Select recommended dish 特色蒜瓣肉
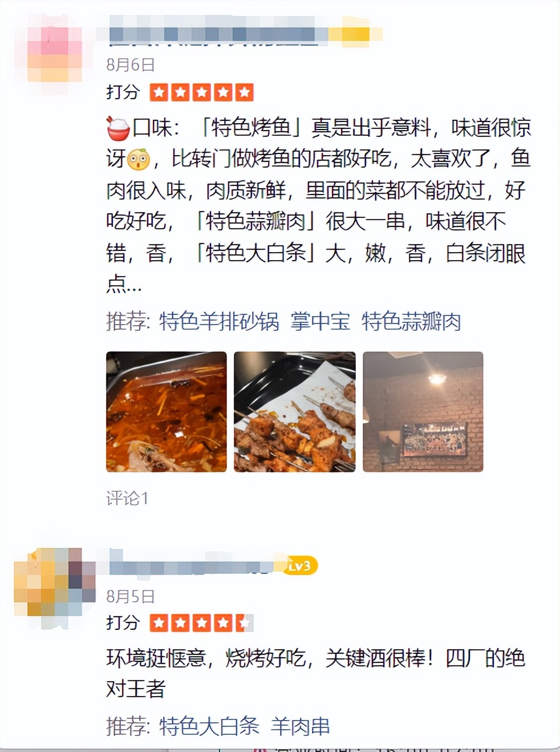The width and height of the screenshot is (560, 752). 411,322
